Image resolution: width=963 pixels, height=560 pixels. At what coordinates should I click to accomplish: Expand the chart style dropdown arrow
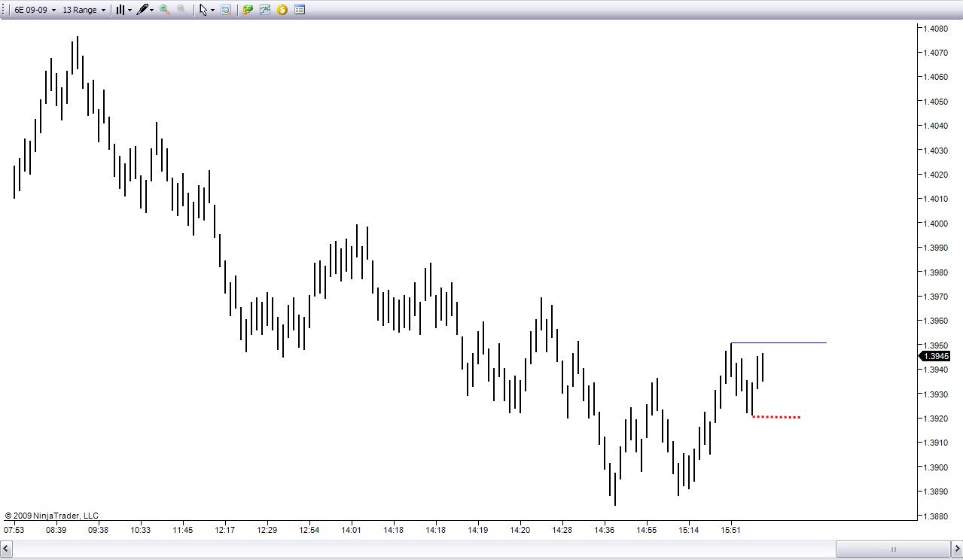point(130,10)
